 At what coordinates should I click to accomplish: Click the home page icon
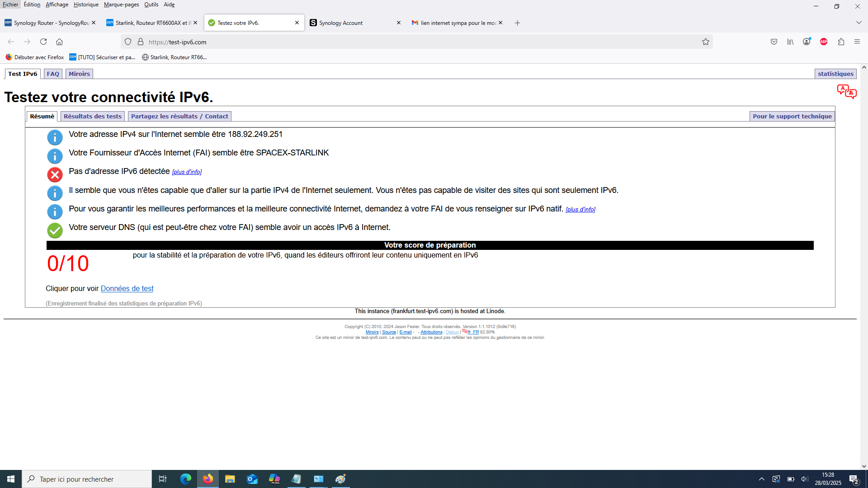tap(59, 42)
